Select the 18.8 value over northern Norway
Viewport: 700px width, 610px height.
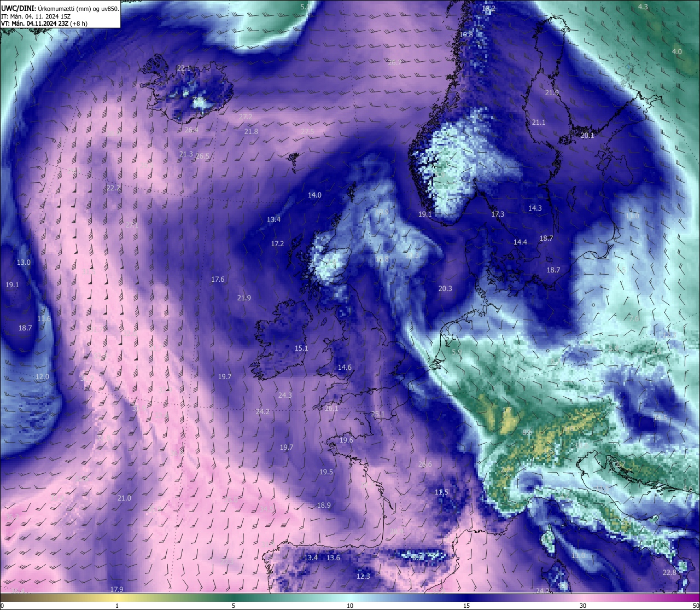pyautogui.click(x=466, y=35)
